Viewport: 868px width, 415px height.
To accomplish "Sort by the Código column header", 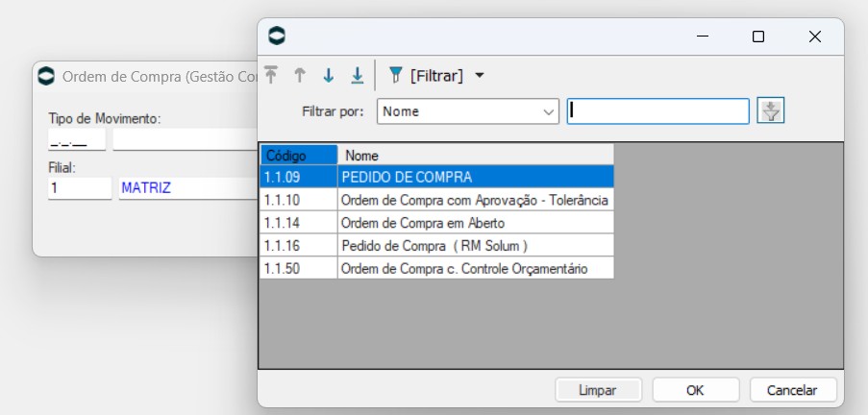I will [299, 155].
